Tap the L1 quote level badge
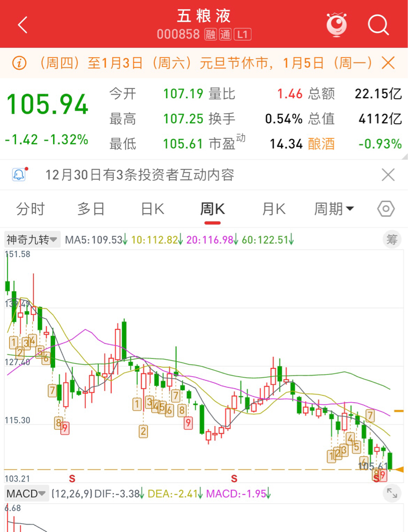Viewport: 408px width, 532px height. pos(242,35)
